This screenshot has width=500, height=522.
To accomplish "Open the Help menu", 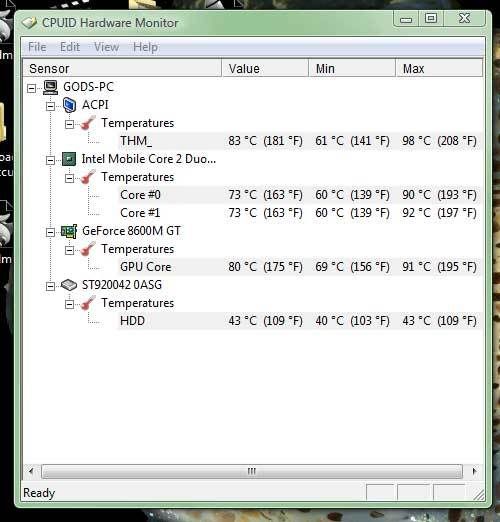I will click(x=146, y=47).
